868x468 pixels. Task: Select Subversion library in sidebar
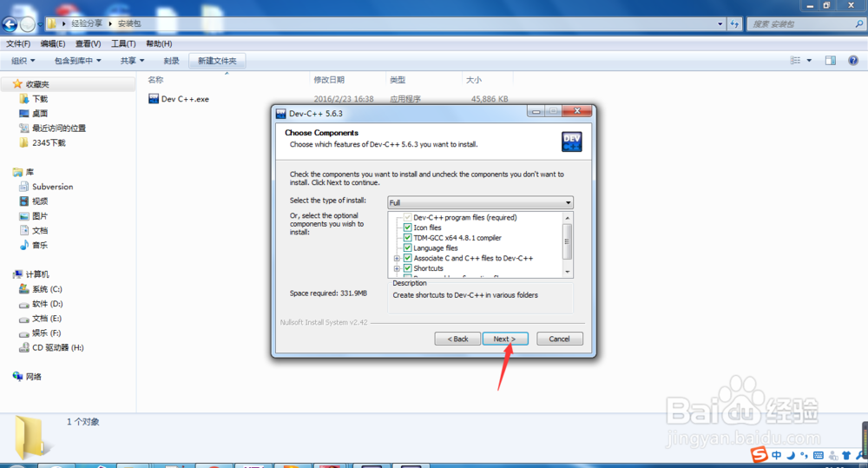53,187
